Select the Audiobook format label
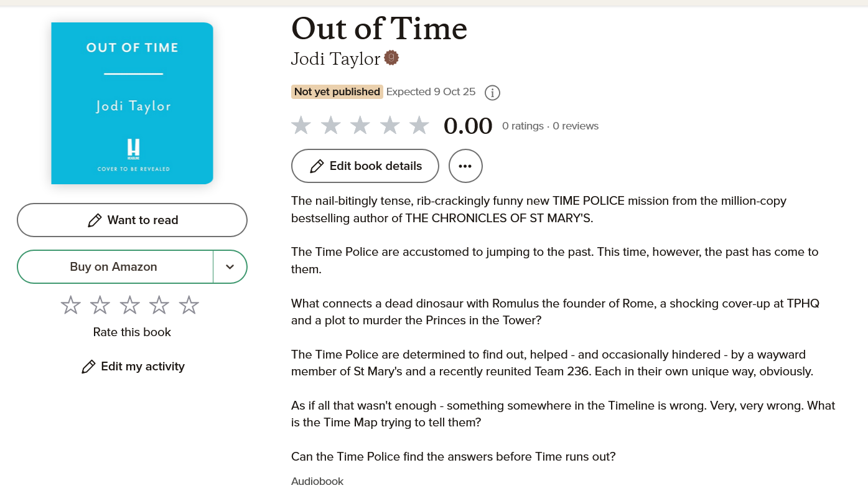Viewport: 868px width, 493px height. tap(317, 481)
